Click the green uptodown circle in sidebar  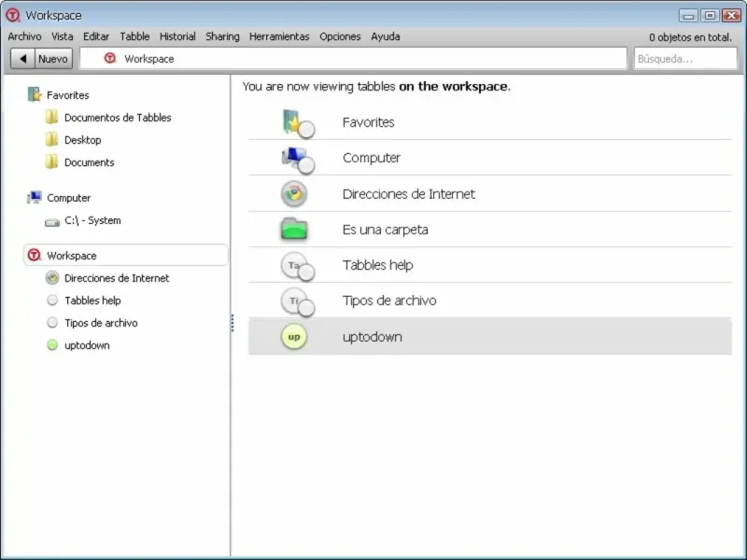coord(52,344)
